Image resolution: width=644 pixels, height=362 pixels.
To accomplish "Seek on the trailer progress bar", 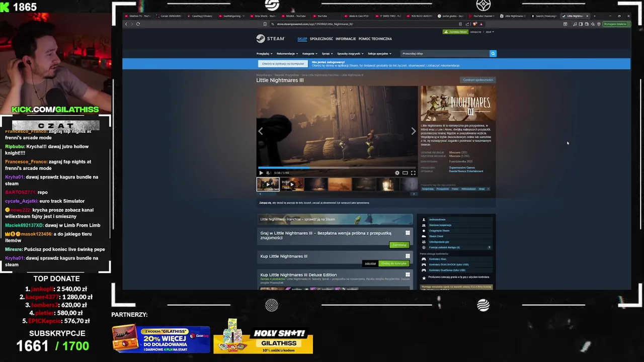I will 337,167.
